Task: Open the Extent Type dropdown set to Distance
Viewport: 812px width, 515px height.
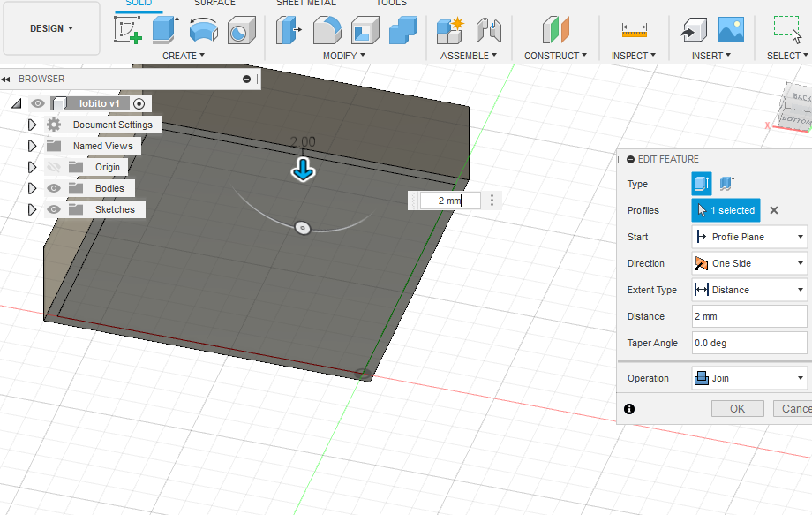Action: [x=749, y=290]
